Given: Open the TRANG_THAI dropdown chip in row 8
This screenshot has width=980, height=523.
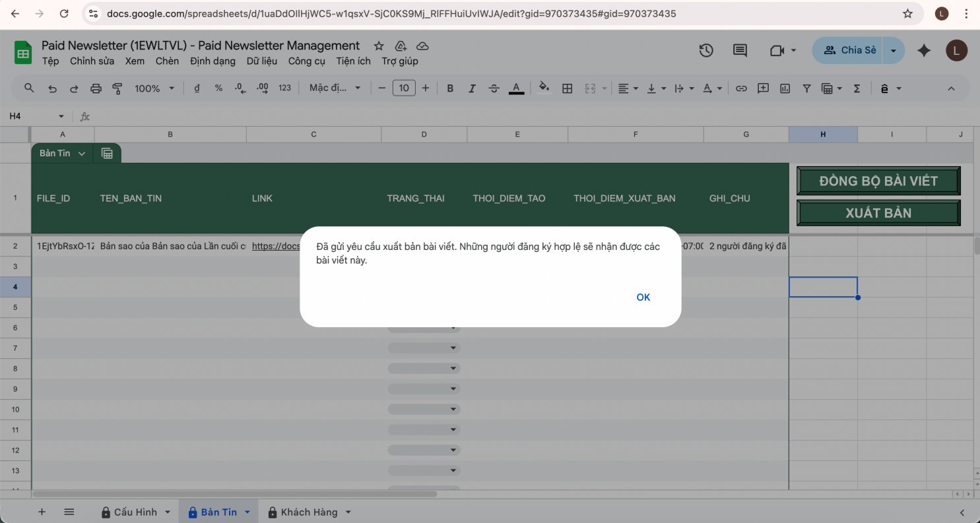Looking at the screenshot, I should pyautogui.click(x=424, y=368).
